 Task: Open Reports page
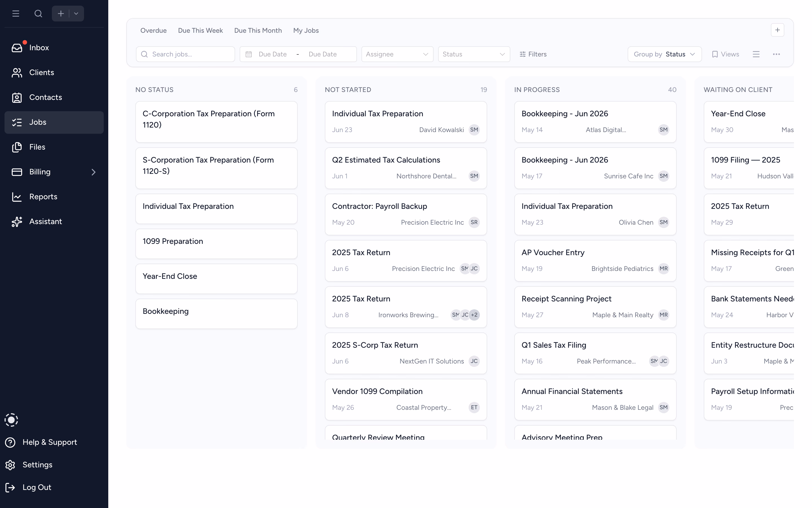pyautogui.click(x=54, y=197)
